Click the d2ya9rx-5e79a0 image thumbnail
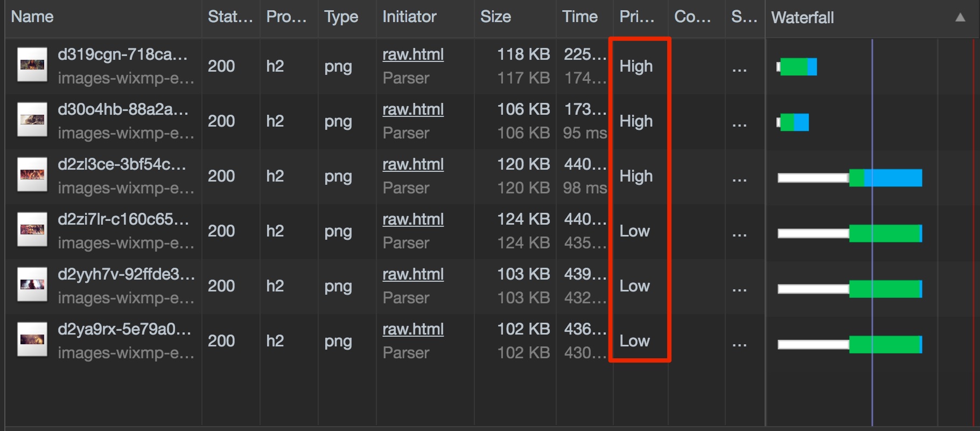The image size is (980, 431). tap(32, 339)
